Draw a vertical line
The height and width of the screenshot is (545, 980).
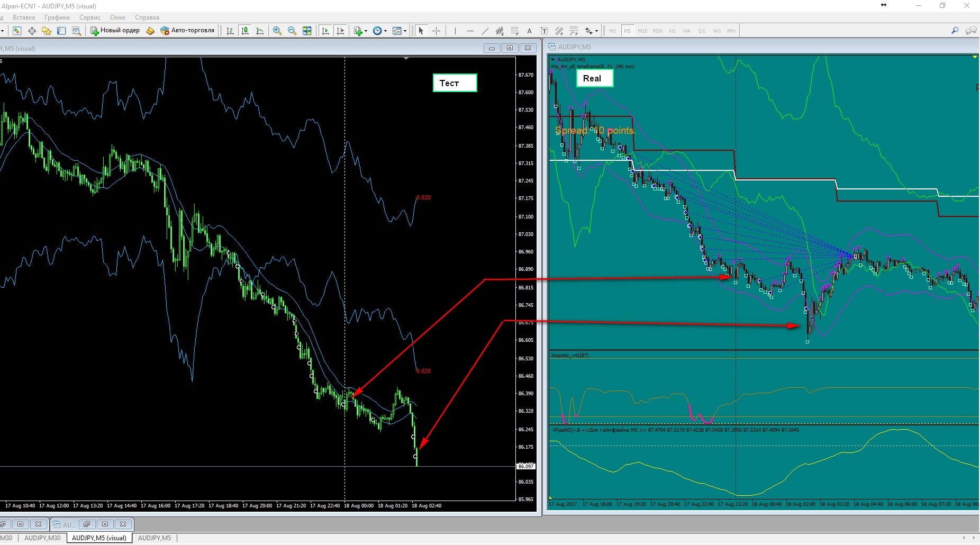(455, 31)
